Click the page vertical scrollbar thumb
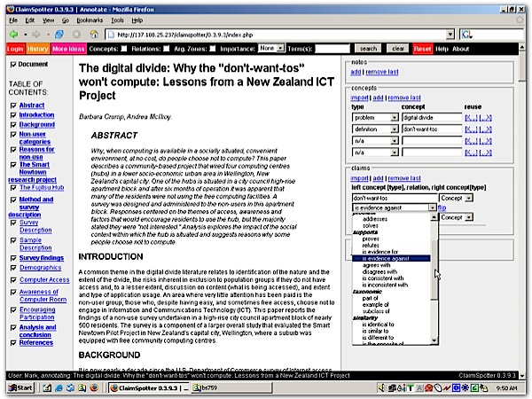 tap(522, 68)
